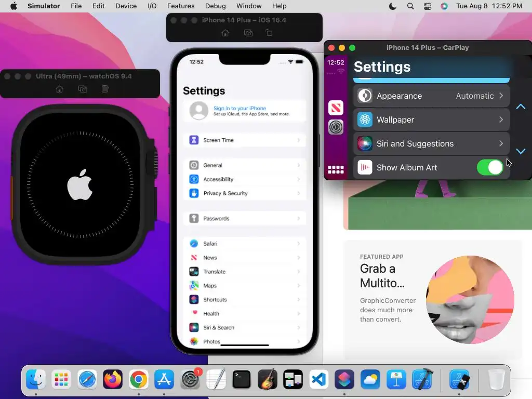
Task: Open Finder from the Dock
Action: tap(36, 379)
